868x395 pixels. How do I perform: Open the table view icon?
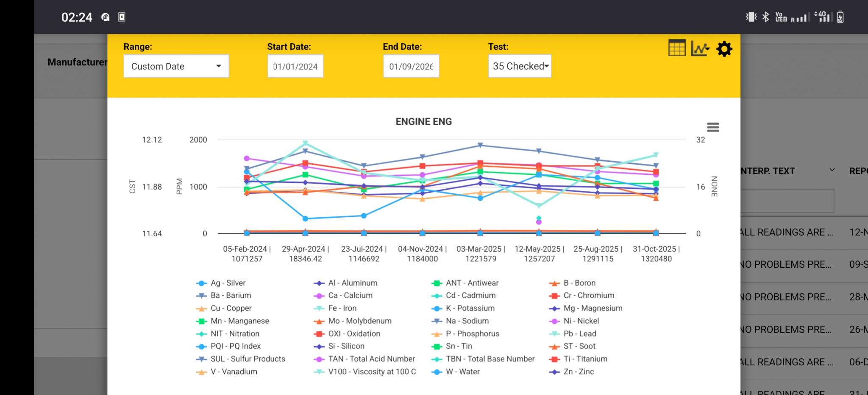click(x=676, y=48)
